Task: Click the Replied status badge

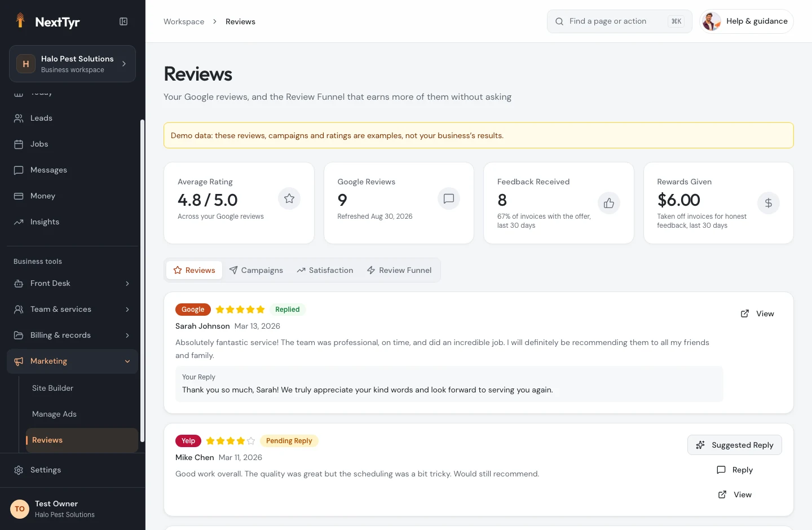Action: [288, 310]
